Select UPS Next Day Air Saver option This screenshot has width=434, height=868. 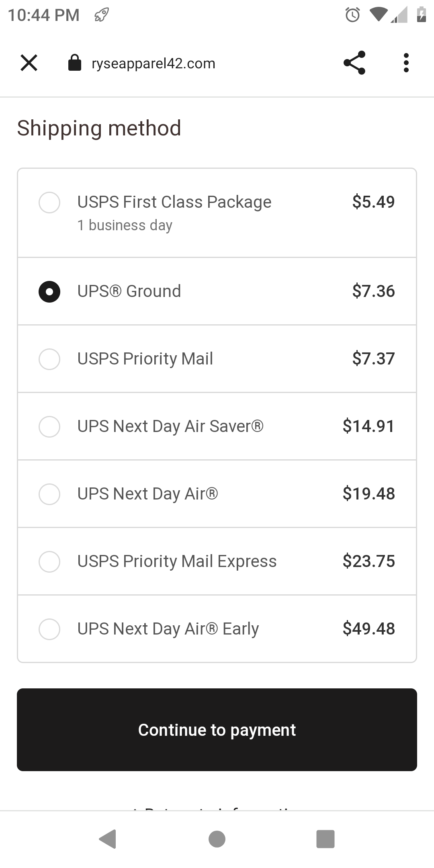click(49, 426)
